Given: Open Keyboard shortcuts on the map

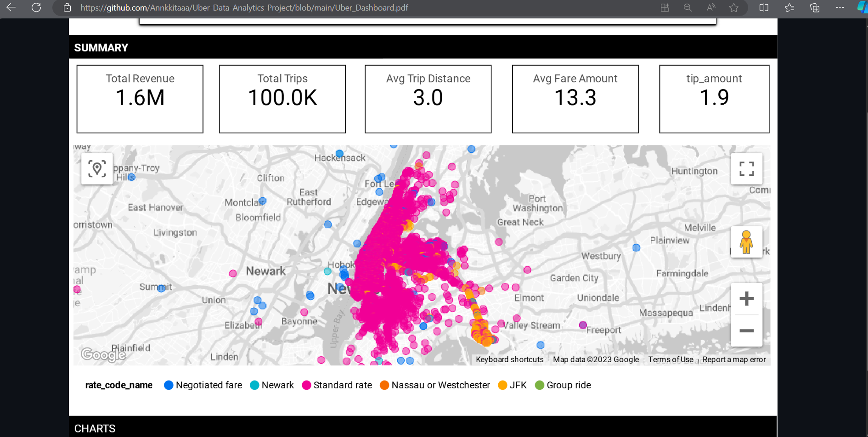Looking at the screenshot, I should [x=510, y=359].
